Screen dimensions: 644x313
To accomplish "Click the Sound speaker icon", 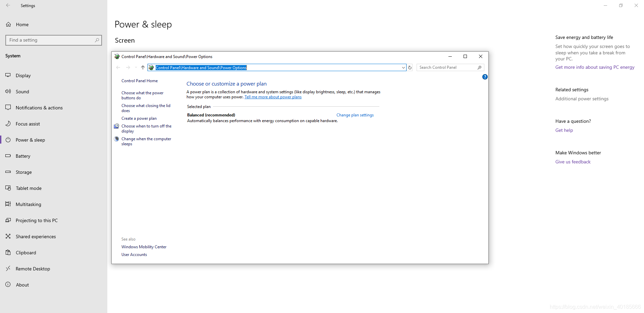I will pyautogui.click(x=8, y=91).
